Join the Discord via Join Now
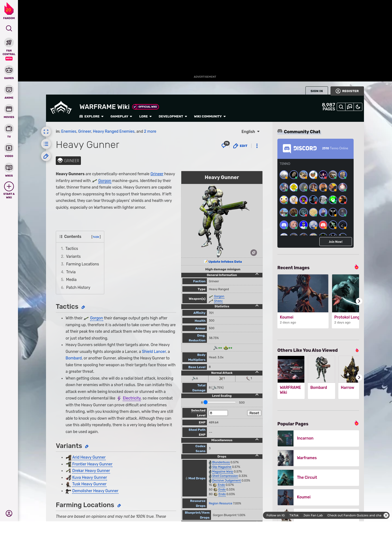The width and height of the screenshot is (392, 545). pos(335,242)
